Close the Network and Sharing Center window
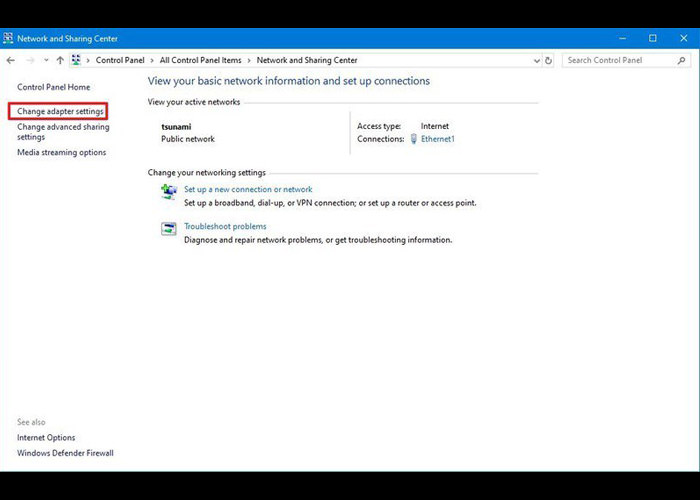The width and height of the screenshot is (700, 500). click(x=683, y=38)
